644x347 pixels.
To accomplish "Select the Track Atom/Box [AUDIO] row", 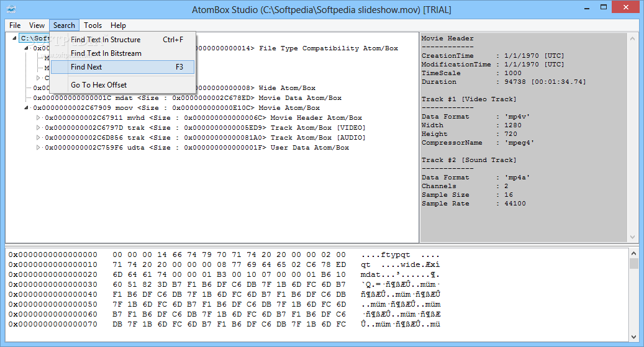I will pos(205,138).
